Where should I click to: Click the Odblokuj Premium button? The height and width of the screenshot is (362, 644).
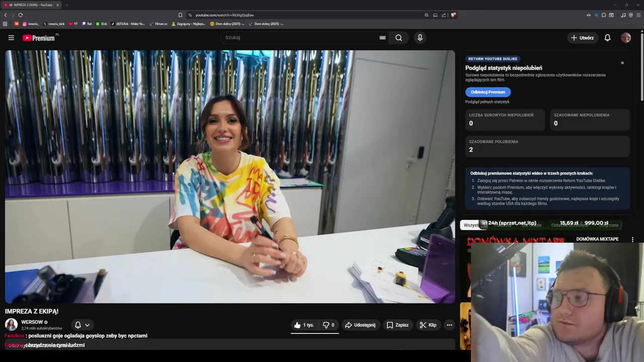tap(488, 92)
